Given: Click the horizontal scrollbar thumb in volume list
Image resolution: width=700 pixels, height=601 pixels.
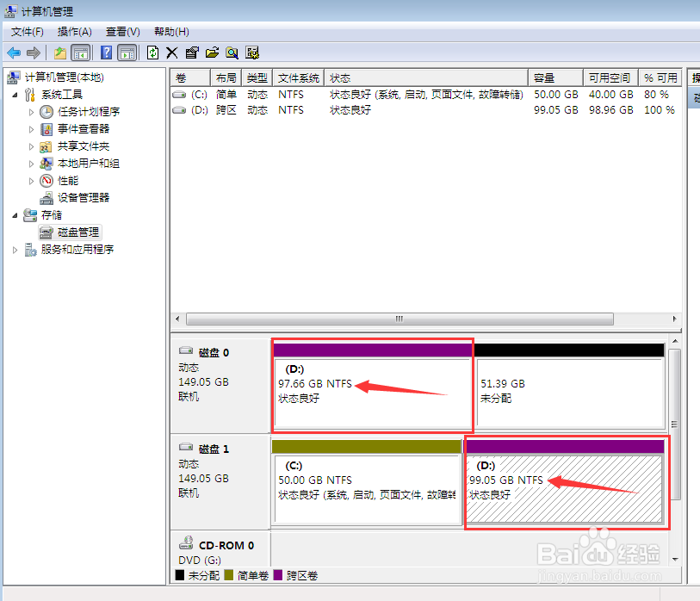Looking at the screenshot, I should click(400, 319).
